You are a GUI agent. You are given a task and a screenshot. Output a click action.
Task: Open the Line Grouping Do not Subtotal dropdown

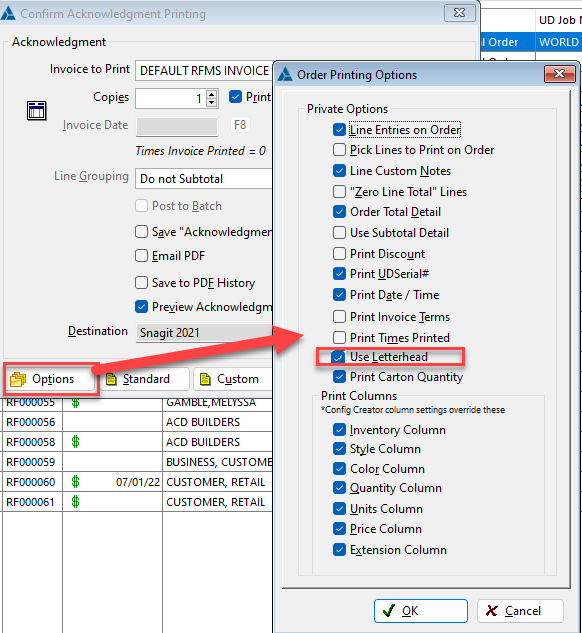204,179
